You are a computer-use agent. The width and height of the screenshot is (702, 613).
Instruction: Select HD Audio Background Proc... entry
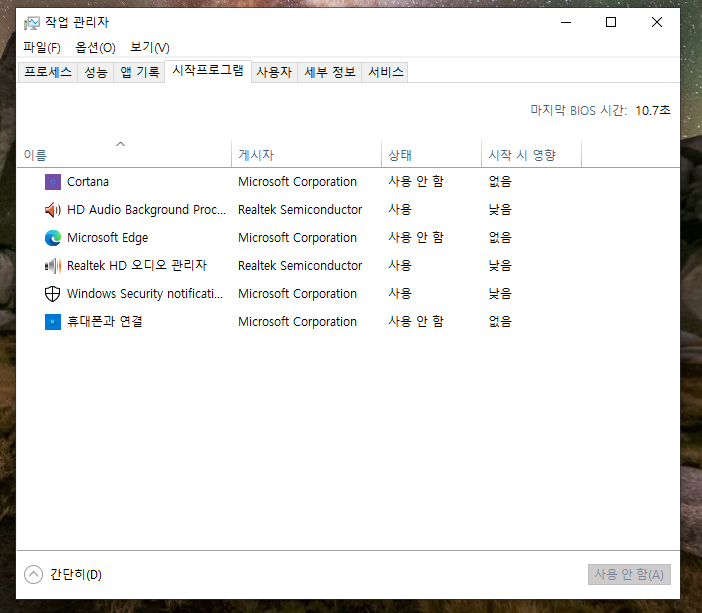click(x=146, y=210)
